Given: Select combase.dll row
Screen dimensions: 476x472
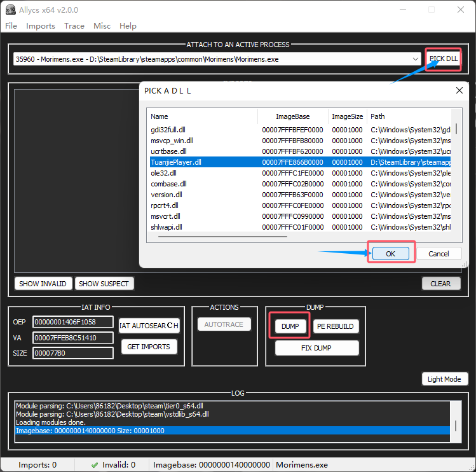Looking at the screenshot, I should pos(300,184).
